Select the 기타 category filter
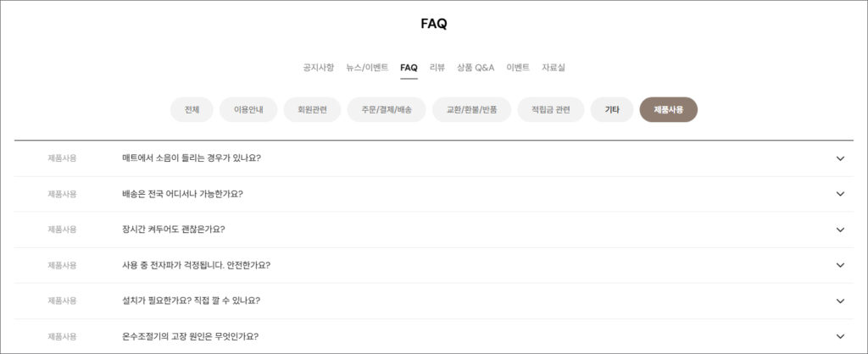868x354 pixels. click(612, 110)
